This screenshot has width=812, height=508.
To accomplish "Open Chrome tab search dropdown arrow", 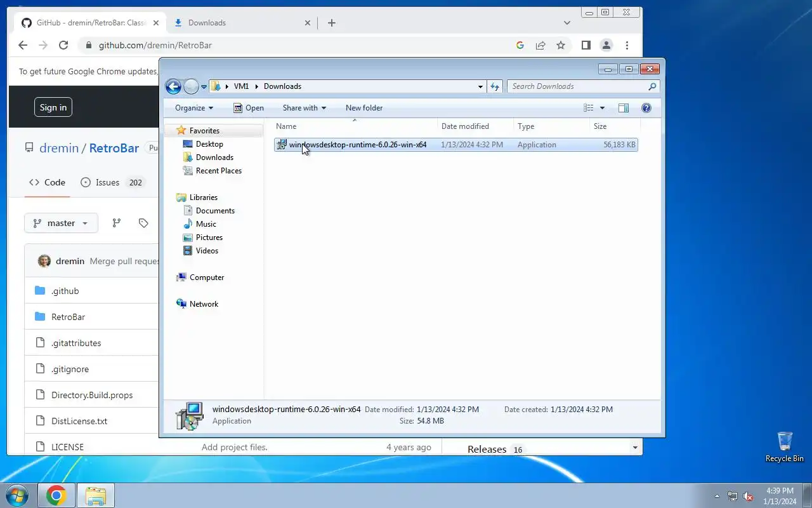I will tap(566, 23).
